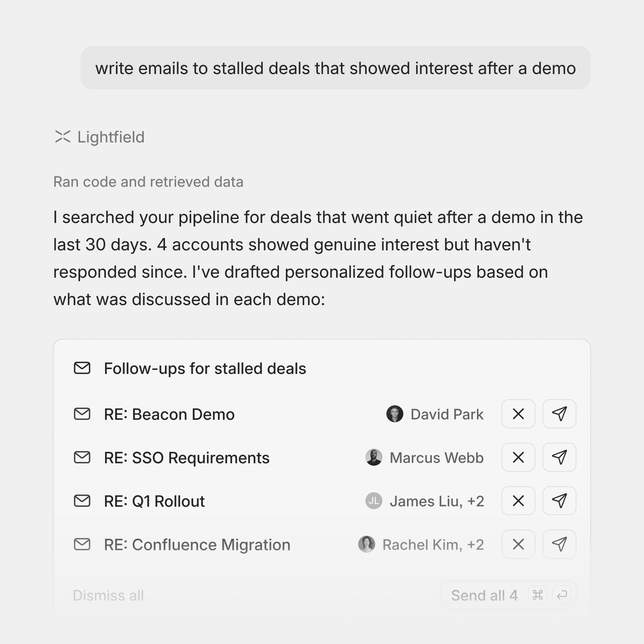Image resolution: width=644 pixels, height=644 pixels.
Task: Open the RE: Q1 Rollout draft
Action: click(x=154, y=501)
